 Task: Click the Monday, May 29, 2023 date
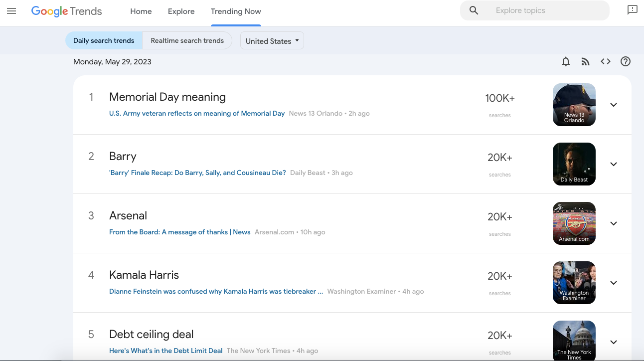pyautogui.click(x=112, y=62)
